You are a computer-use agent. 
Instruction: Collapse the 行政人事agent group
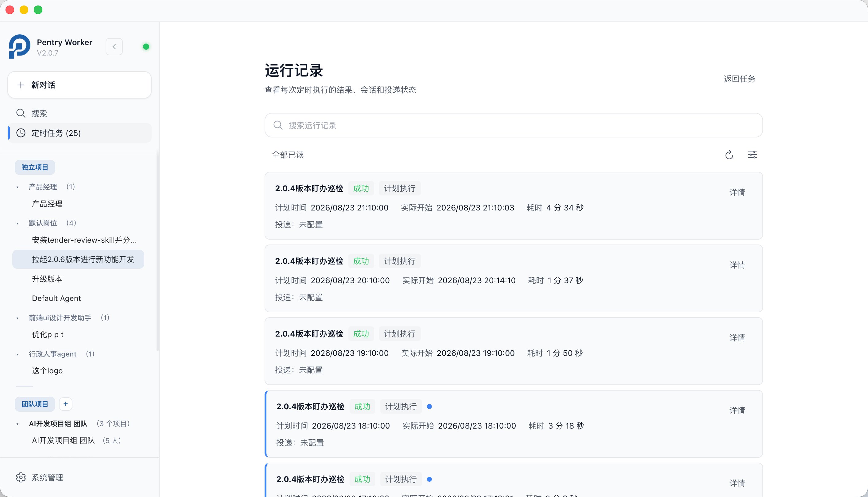tap(17, 354)
